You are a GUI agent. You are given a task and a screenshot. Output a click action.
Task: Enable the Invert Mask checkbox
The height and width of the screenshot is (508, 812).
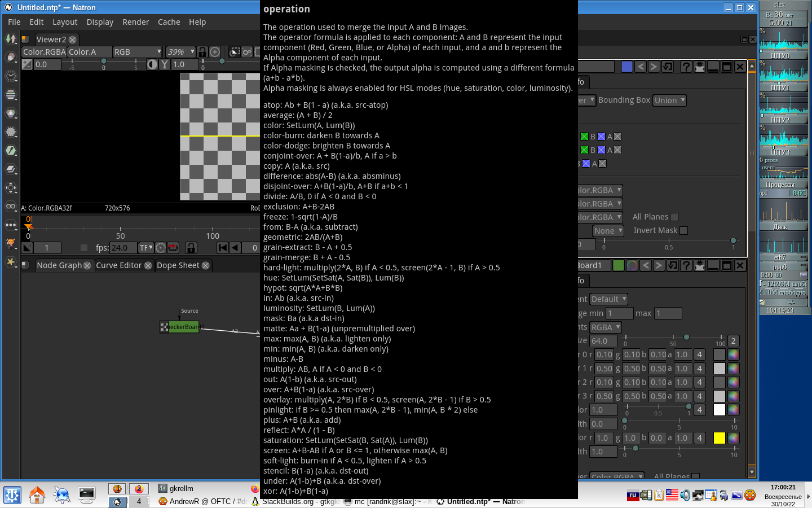pos(683,230)
